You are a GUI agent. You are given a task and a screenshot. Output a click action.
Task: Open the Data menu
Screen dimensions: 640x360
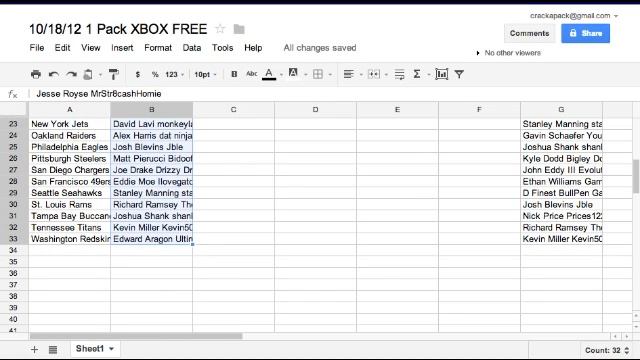[192, 48]
